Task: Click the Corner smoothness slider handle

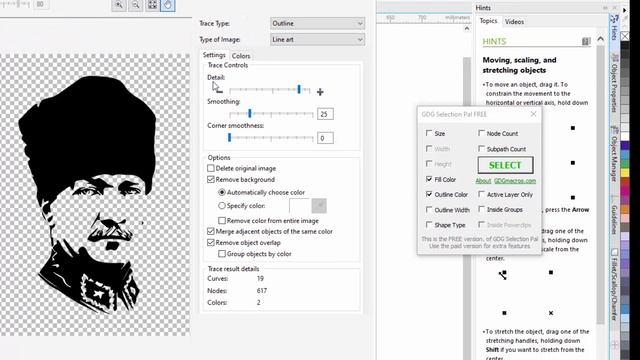Action: coord(229,138)
